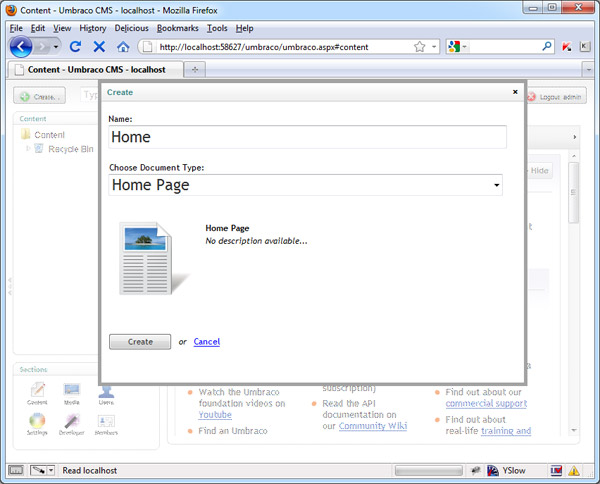Click the dashboard vertical scrollbar thumb
Viewport: 600px width, 484px height.
574,192
